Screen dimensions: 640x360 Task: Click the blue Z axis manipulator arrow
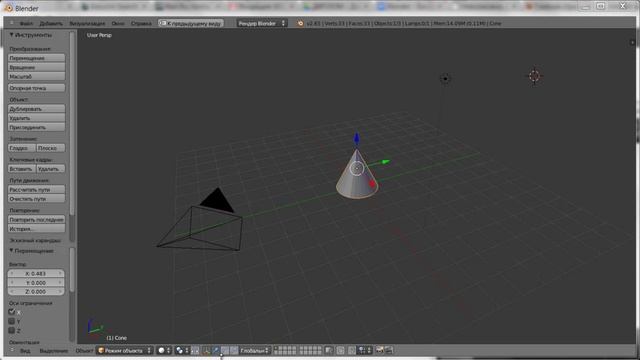[x=357, y=139]
